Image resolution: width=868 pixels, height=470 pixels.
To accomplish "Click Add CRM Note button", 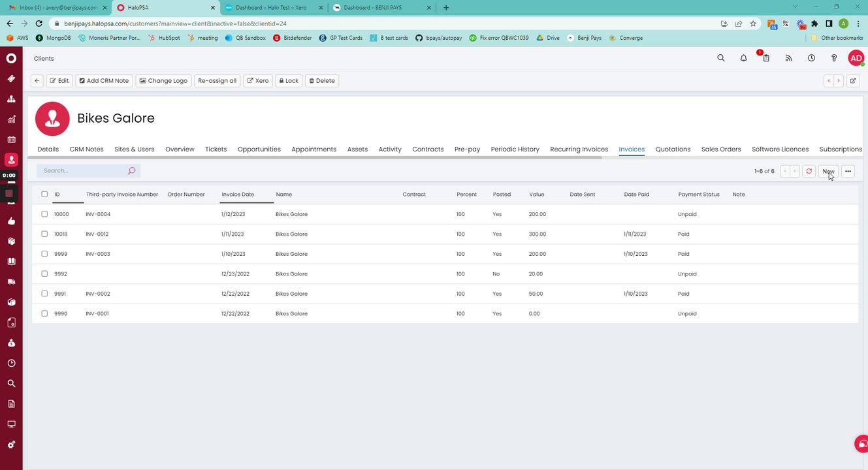I will (x=104, y=81).
